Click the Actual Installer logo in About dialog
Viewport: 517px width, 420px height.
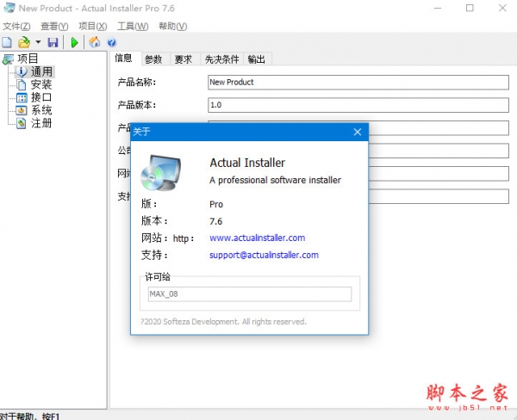(161, 173)
